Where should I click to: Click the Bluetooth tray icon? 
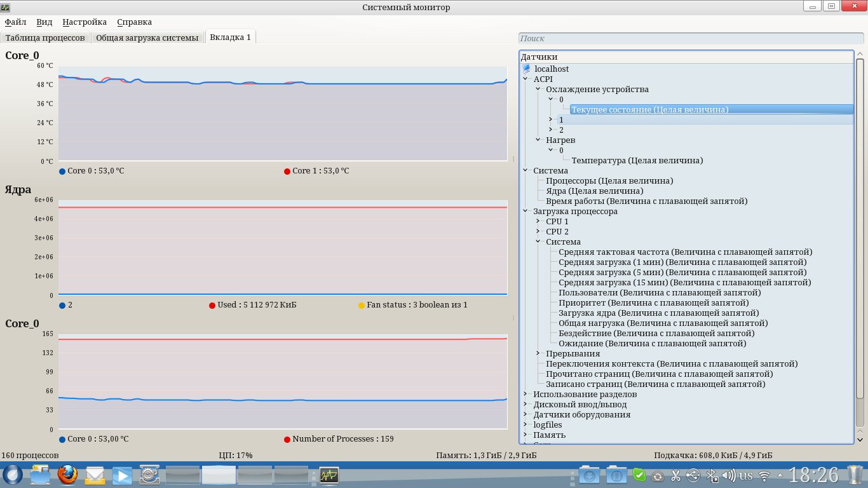712,475
